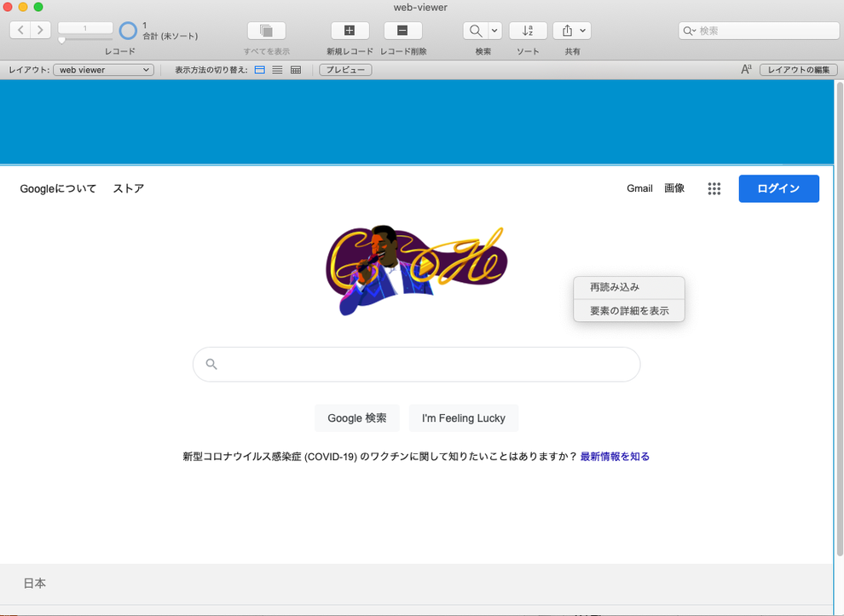Open the Gmail link
This screenshot has width=844, height=616.
pyautogui.click(x=639, y=188)
